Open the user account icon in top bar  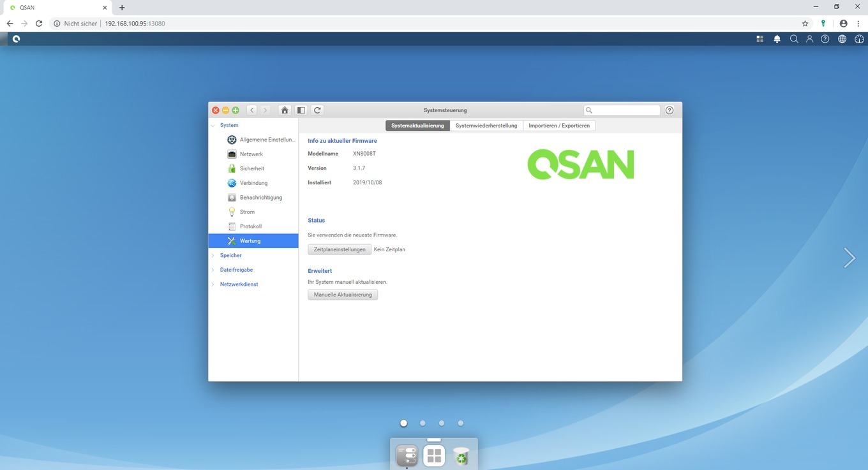809,39
